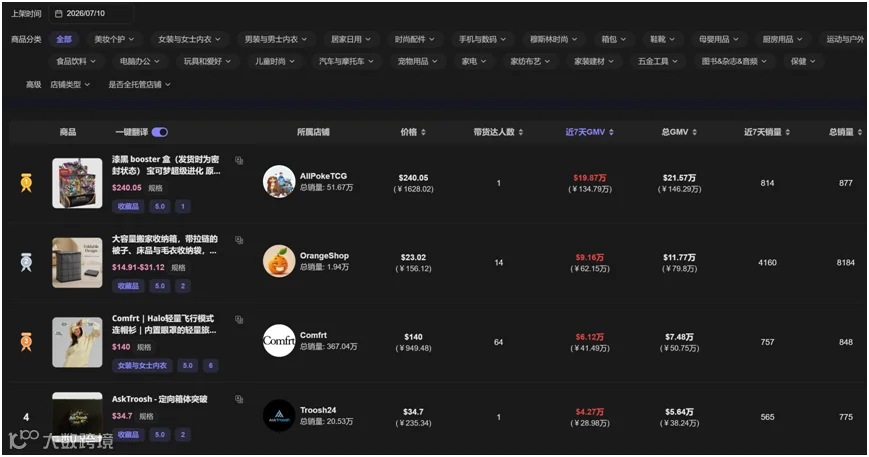Open 规格 link for the Comfrt $140 product
The image size is (869, 457).
(144, 347)
